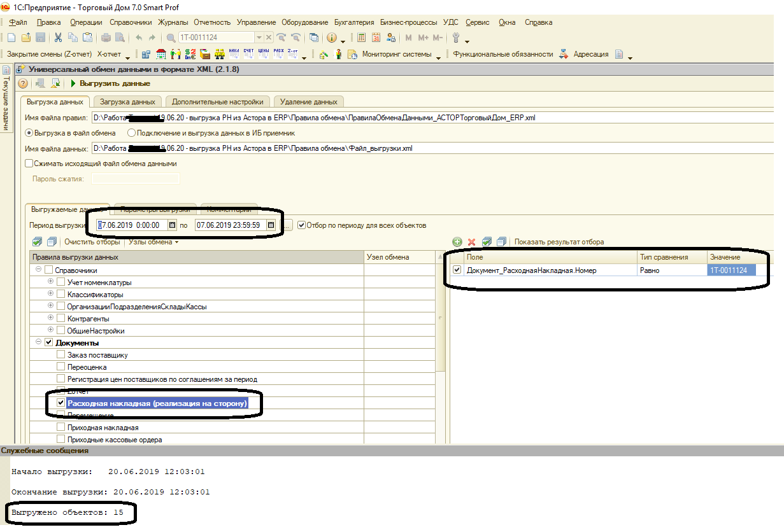Open the calculator icon in top toolbar
Screen dimensions: 784x532
(362, 38)
